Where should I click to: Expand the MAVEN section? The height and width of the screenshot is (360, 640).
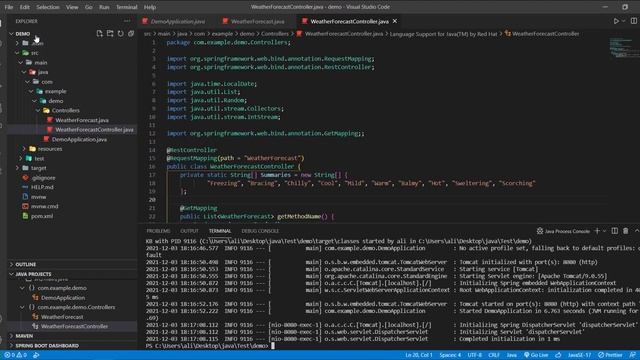click(24, 336)
